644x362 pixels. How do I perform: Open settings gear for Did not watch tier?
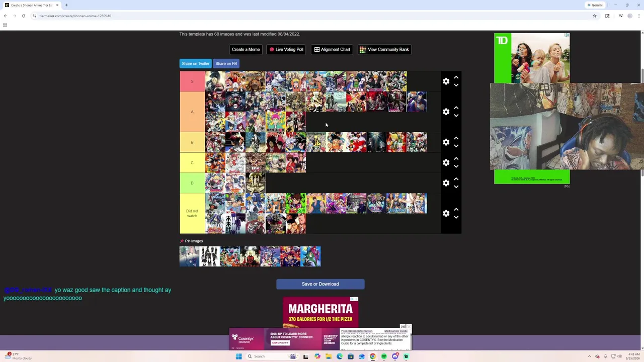(x=446, y=213)
